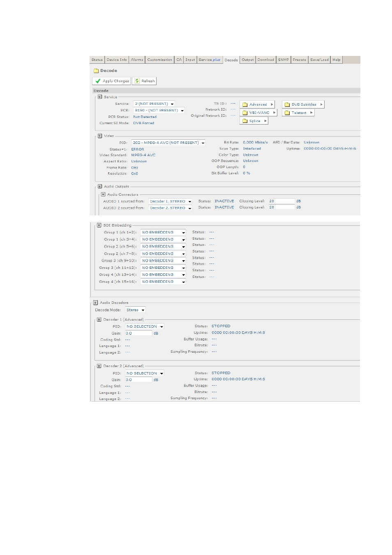Screen dimensions: 392x555
Task: Open the Service dropdown 2 (NOT PRESENT)
Action: pos(154,104)
